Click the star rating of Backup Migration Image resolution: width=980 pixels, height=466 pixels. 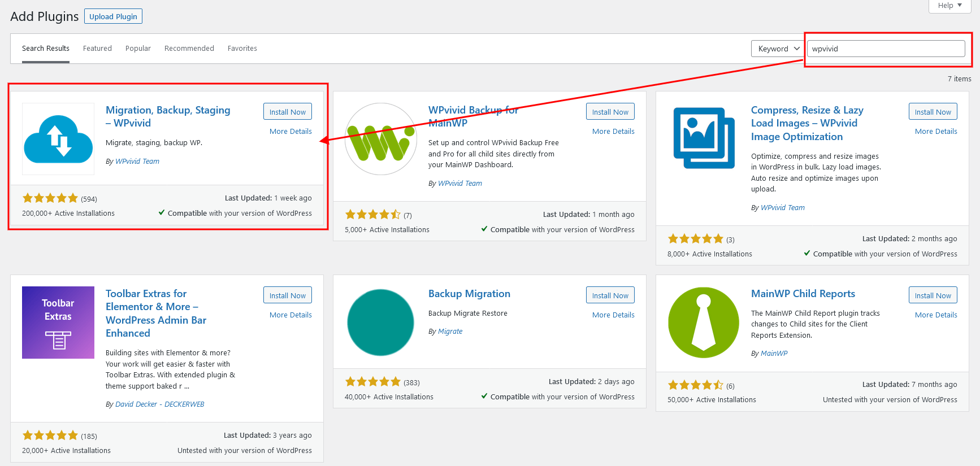click(x=373, y=382)
